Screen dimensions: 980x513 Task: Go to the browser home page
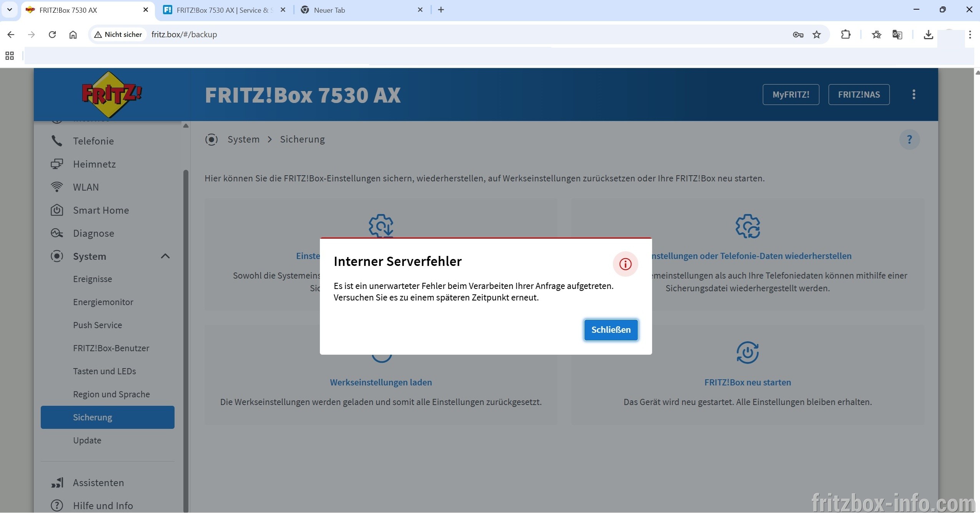point(73,35)
